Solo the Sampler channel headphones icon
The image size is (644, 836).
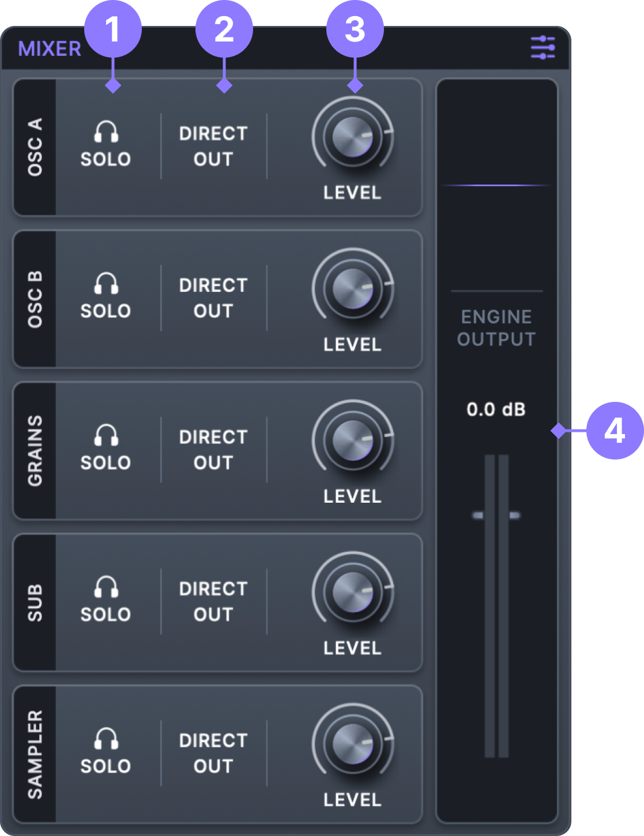[x=106, y=739]
